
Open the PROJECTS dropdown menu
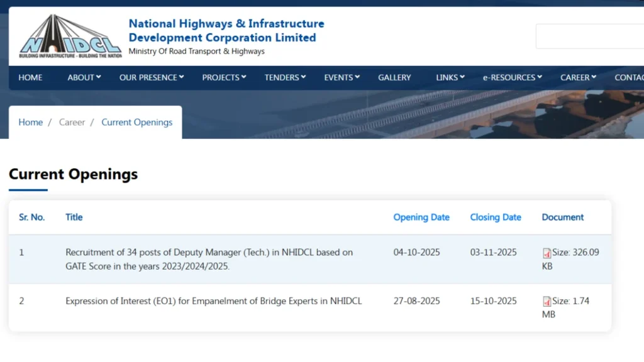tap(224, 77)
